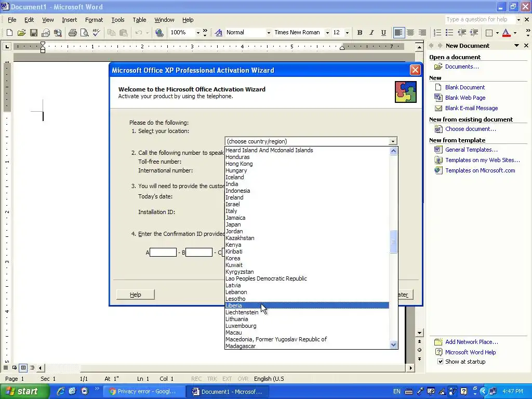Click the Type a question for help box
This screenshot has width=532, height=399.
(x=480, y=19)
